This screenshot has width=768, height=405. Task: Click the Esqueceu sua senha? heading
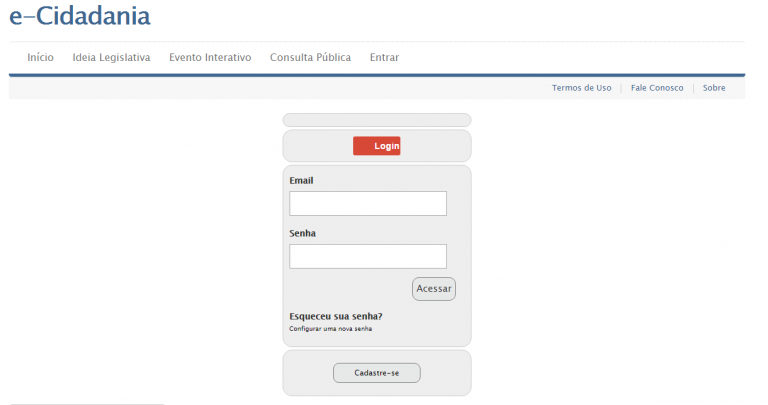click(335, 316)
